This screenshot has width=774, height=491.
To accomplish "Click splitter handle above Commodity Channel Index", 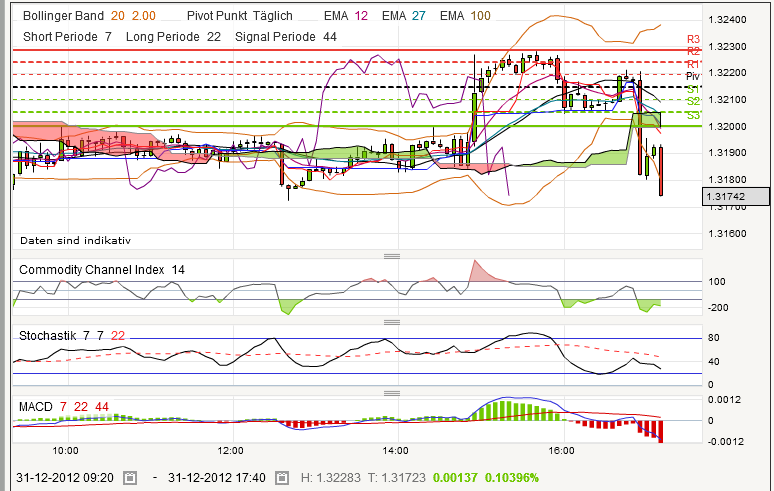I will [391, 256].
